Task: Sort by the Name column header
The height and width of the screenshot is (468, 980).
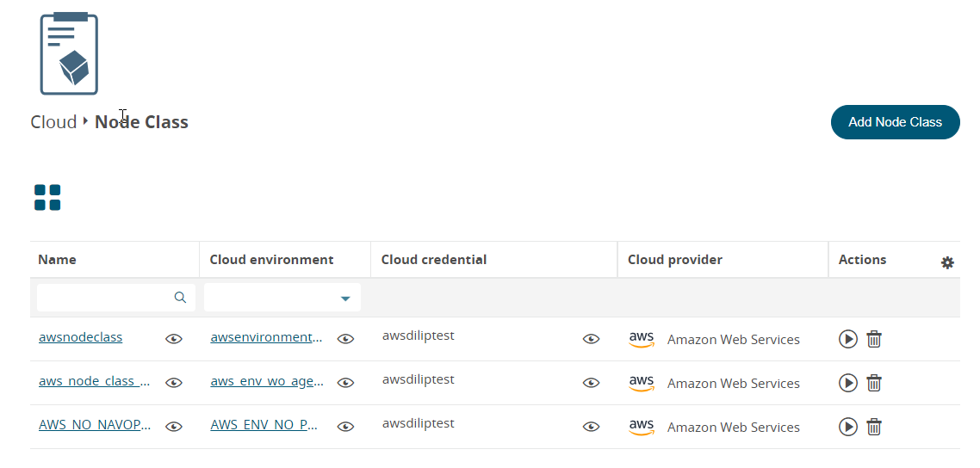Action: point(58,260)
